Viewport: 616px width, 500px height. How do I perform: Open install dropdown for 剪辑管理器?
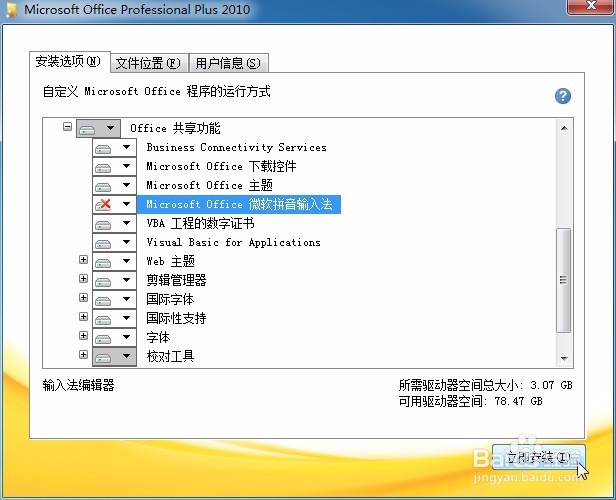point(114,280)
